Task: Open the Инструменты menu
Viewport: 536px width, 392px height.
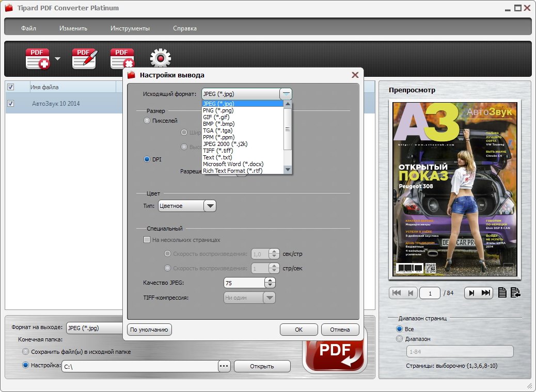Action: [x=130, y=28]
